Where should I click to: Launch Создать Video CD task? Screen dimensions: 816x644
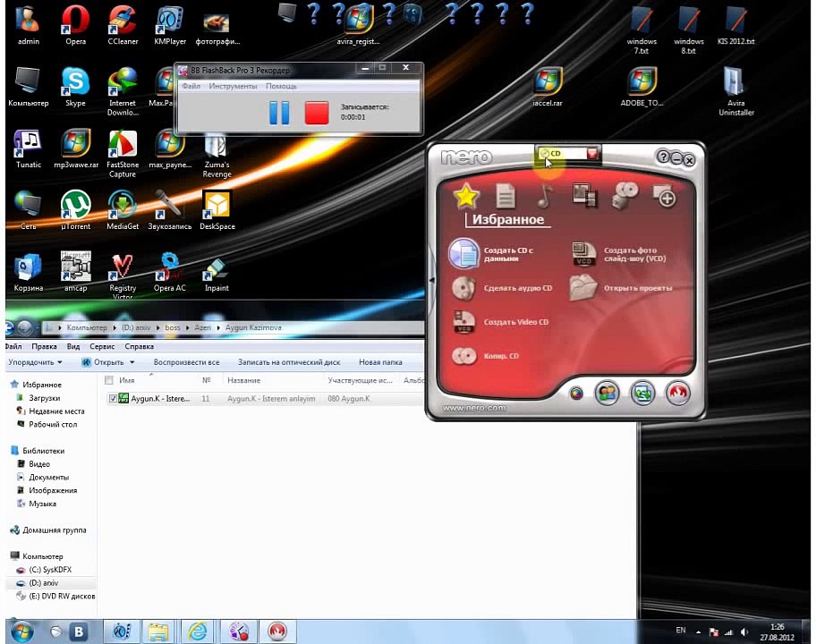(x=500, y=322)
